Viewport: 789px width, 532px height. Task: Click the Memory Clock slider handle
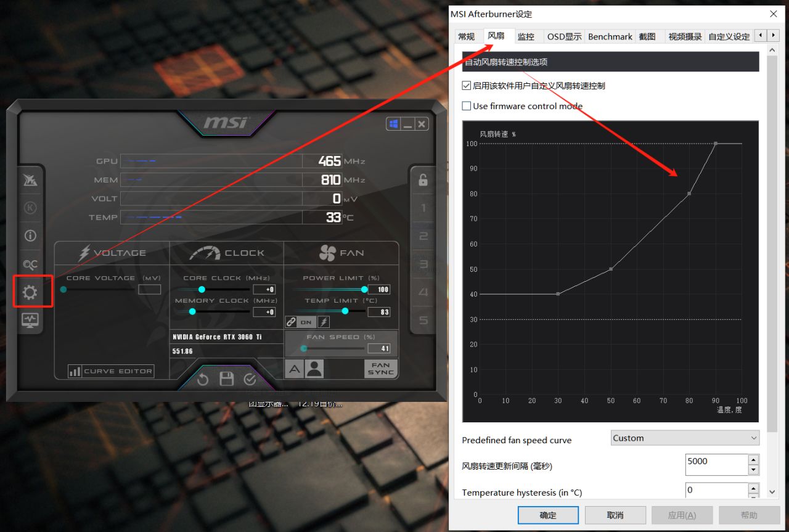point(192,311)
